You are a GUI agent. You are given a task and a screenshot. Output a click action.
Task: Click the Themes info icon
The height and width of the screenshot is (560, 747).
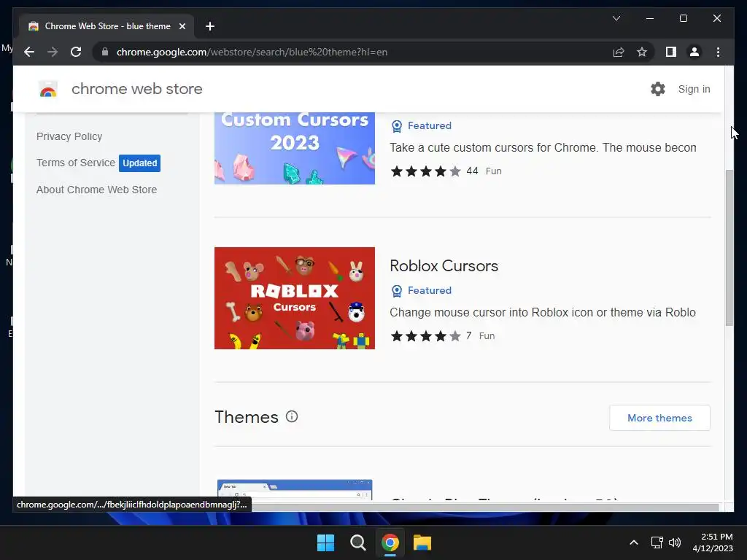[x=292, y=416]
